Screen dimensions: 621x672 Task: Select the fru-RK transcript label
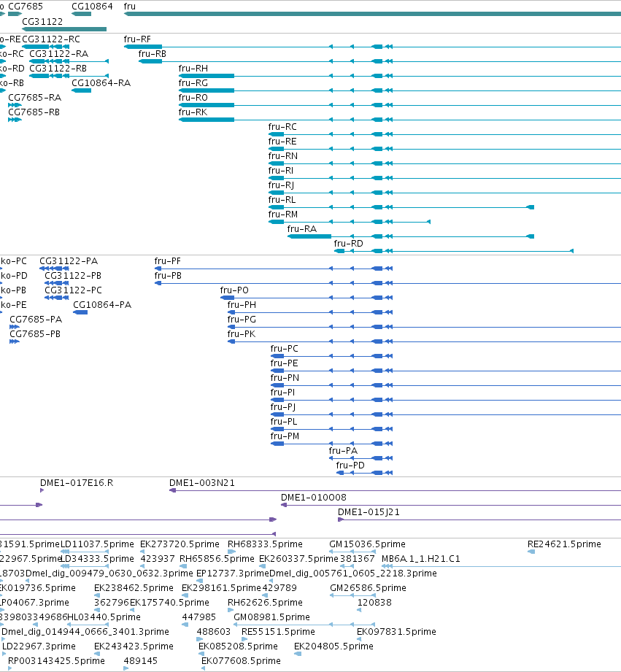point(193,112)
